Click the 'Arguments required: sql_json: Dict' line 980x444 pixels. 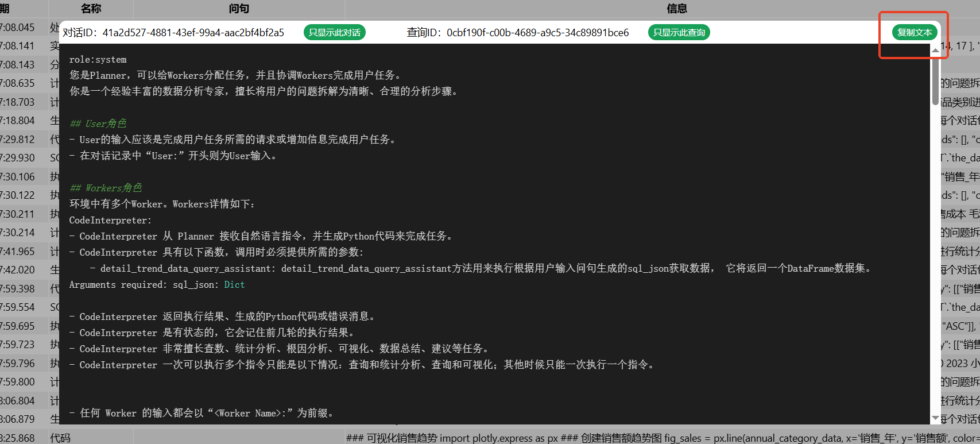(x=157, y=284)
